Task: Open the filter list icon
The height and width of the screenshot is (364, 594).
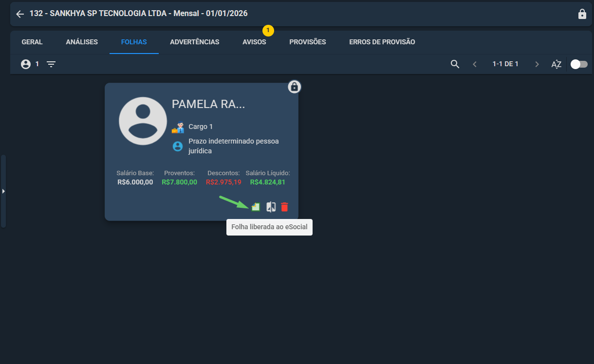Action: tap(51, 64)
